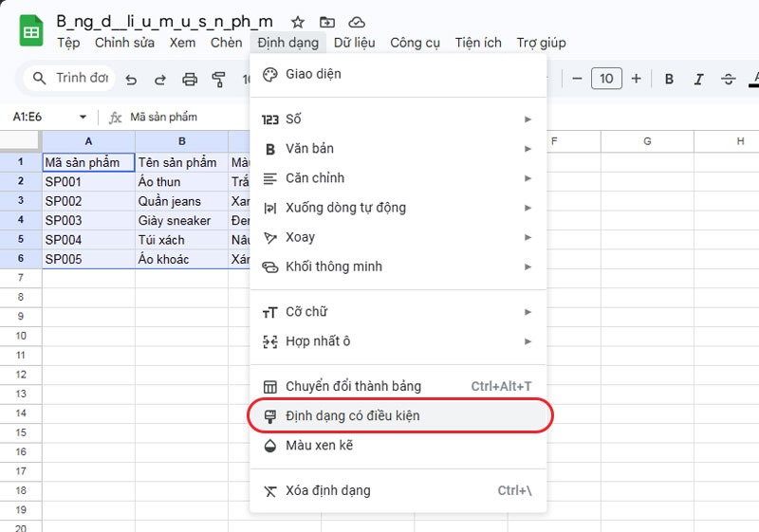The width and height of the screenshot is (759, 532).
Task: Select column G header
Action: pos(647,141)
